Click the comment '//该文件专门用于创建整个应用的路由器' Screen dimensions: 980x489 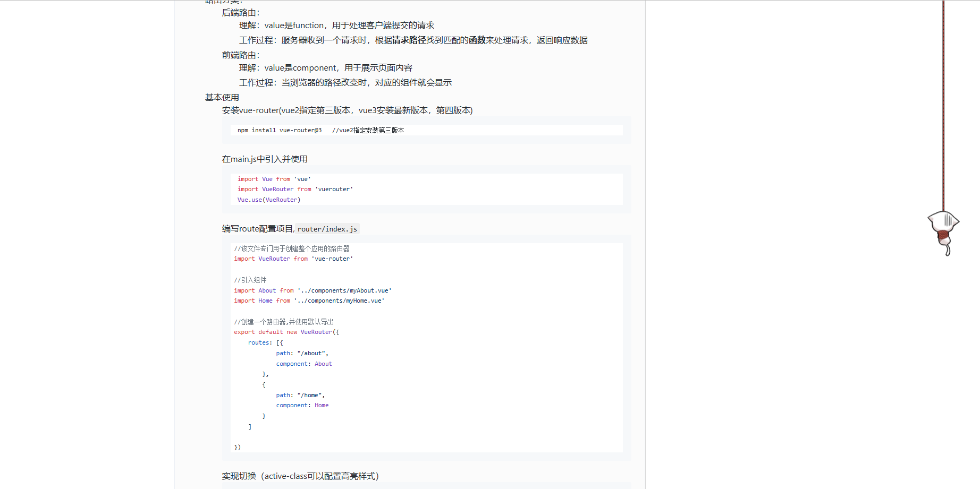[292, 248]
